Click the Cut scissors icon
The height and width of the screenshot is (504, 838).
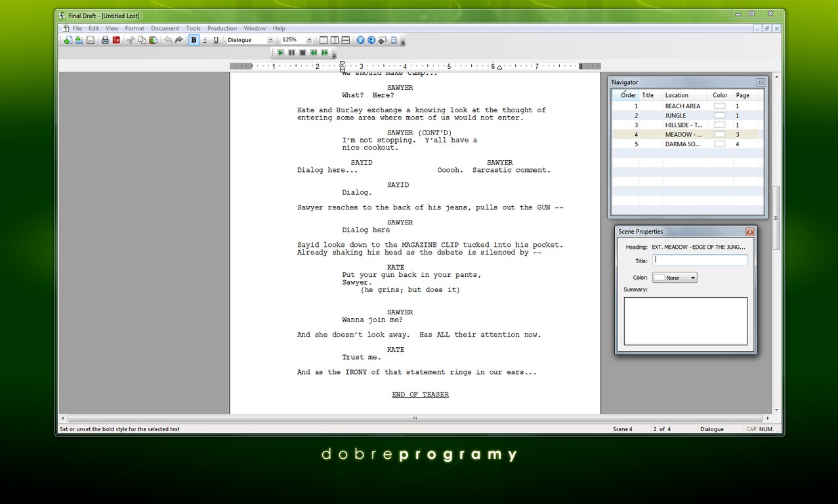point(131,40)
